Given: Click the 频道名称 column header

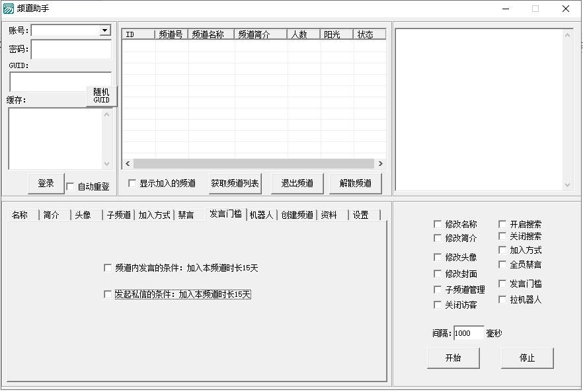Looking at the screenshot, I should [211, 34].
